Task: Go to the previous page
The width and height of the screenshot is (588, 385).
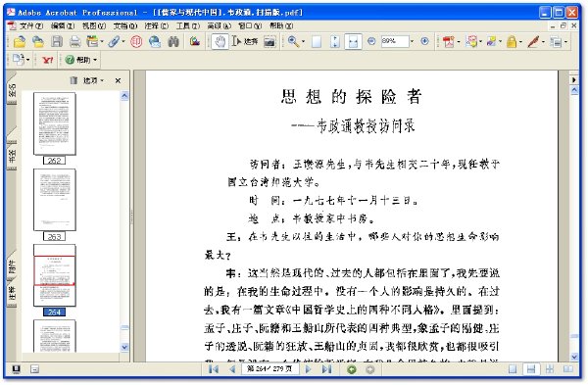Action: point(232,369)
